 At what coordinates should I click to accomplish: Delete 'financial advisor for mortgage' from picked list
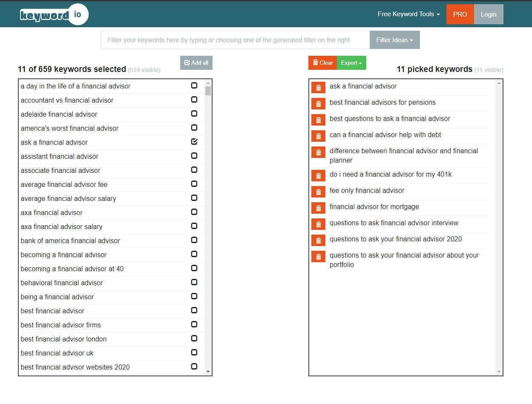tap(318, 208)
